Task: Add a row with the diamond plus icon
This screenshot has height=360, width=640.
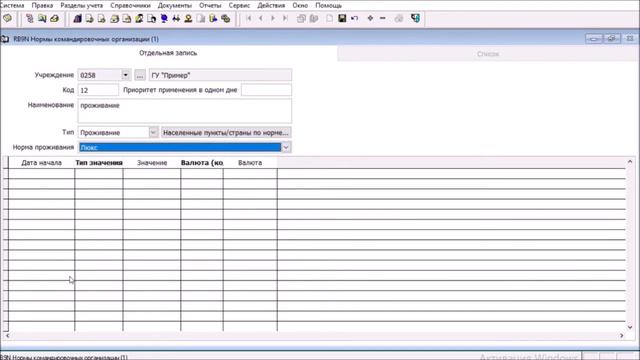Action: click(370, 18)
